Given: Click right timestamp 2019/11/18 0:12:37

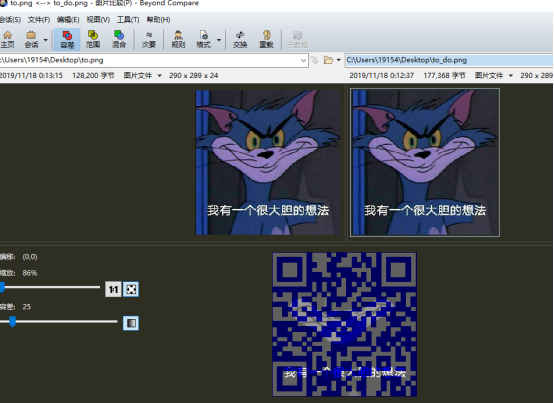Looking at the screenshot, I should pos(382,76).
